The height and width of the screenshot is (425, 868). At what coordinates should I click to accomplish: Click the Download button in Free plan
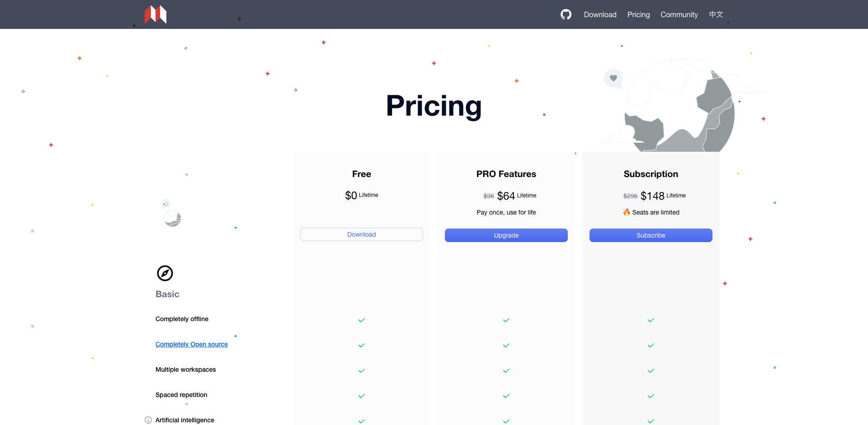coord(362,234)
